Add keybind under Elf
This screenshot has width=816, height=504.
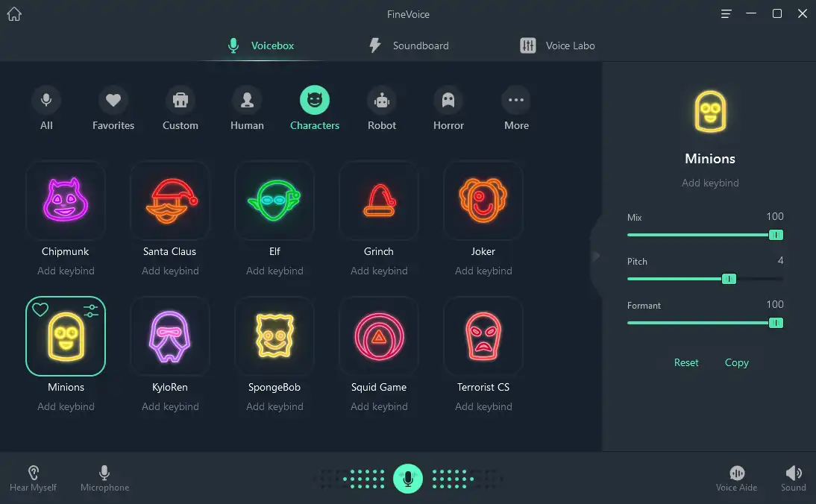(274, 271)
